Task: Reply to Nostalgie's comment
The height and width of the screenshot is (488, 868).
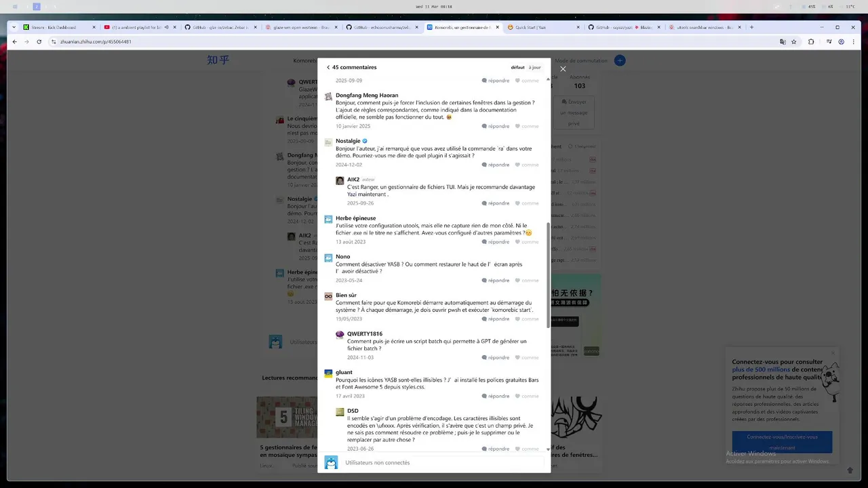Action: (x=496, y=165)
